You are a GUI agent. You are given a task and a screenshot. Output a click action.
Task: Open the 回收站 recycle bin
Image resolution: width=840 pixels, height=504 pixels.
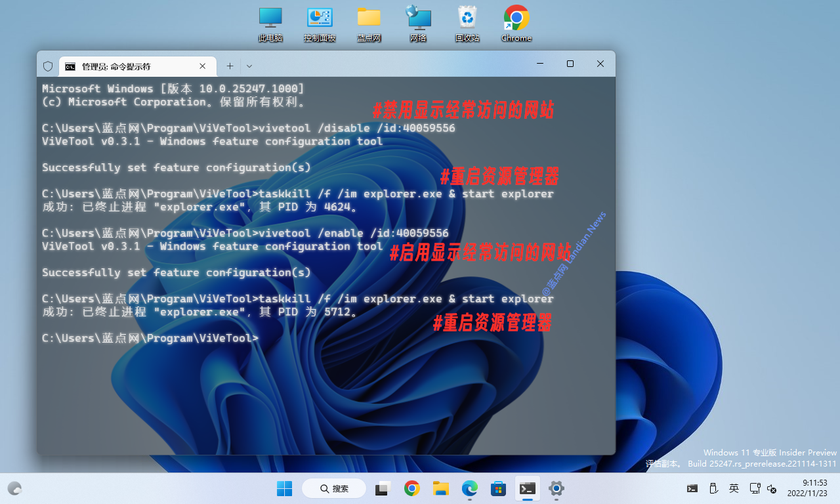click(467, 24)
